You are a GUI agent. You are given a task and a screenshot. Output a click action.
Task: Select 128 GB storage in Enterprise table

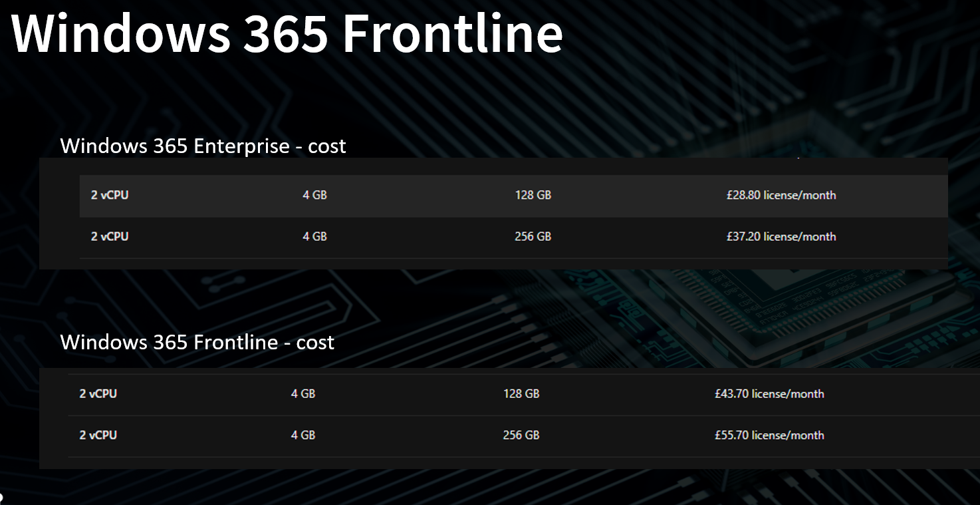point(533,196)
